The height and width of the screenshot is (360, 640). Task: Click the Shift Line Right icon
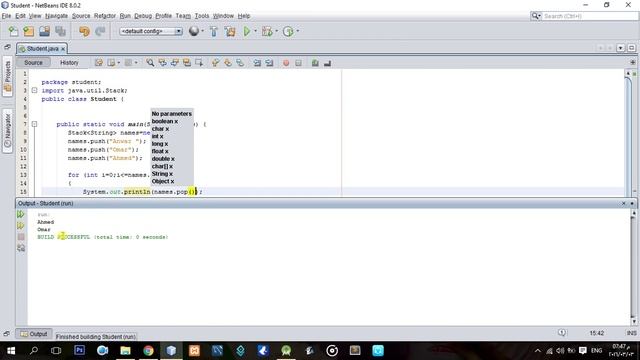tap(269, 63)
